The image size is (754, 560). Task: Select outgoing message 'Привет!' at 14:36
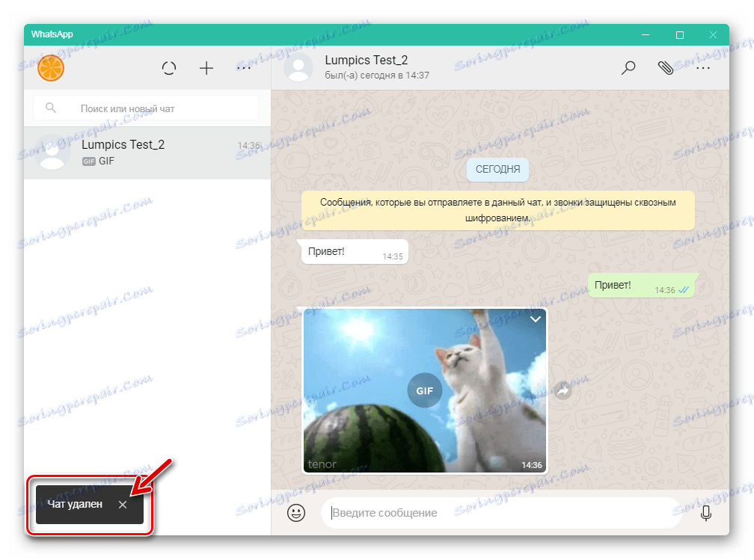[x=641, y=286]
